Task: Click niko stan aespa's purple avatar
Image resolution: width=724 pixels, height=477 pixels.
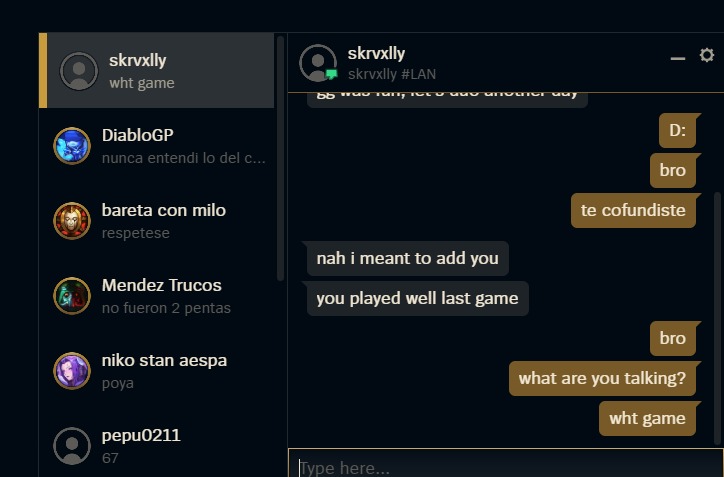Action: point(72,371)
